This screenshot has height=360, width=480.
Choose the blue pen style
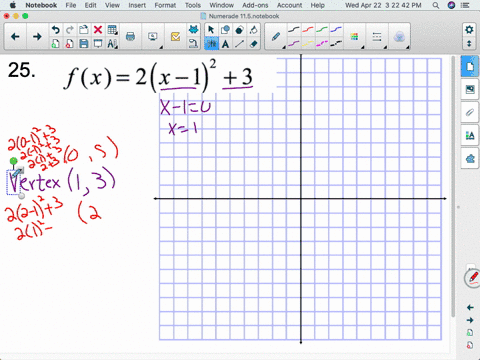click(x=336, y=30)
